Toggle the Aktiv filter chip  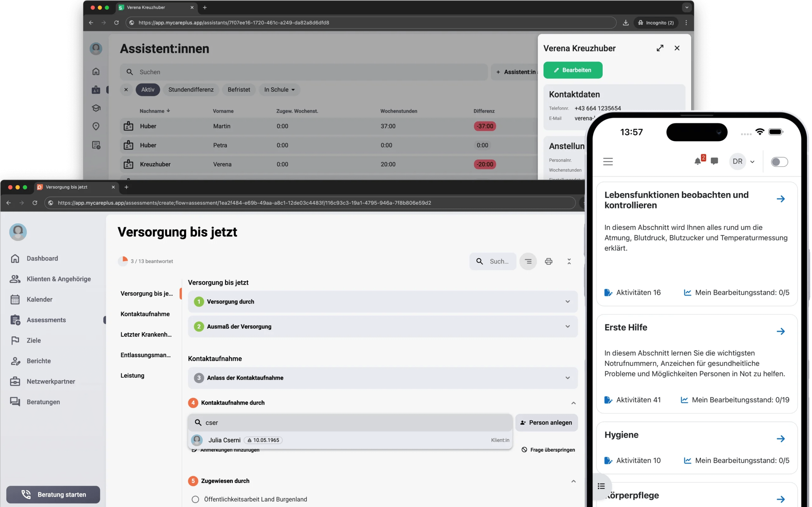147,90
